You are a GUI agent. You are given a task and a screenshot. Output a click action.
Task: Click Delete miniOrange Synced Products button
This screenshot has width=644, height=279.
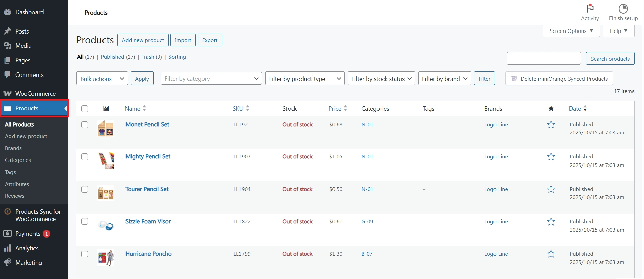[x=559, y=79]
